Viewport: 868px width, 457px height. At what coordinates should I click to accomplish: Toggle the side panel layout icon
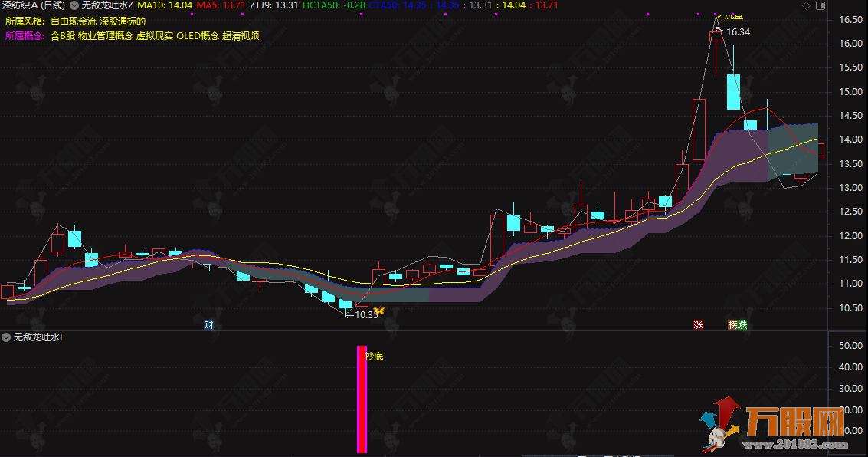[821, 5]
